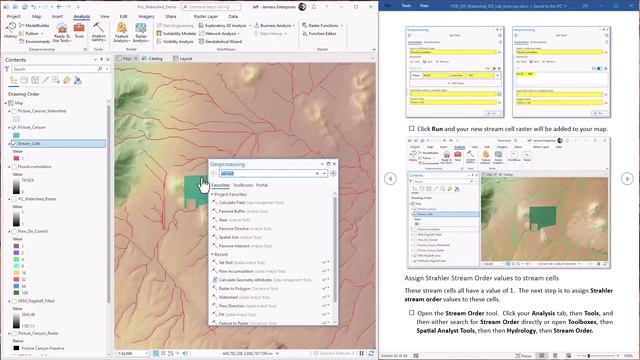Click the red toolbox Tools button

[79, 31]
